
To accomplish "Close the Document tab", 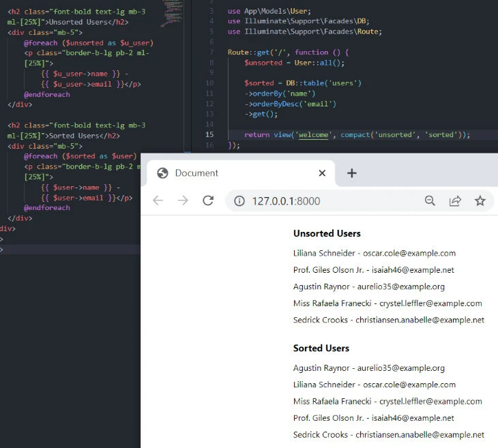I will pos(322,173).
